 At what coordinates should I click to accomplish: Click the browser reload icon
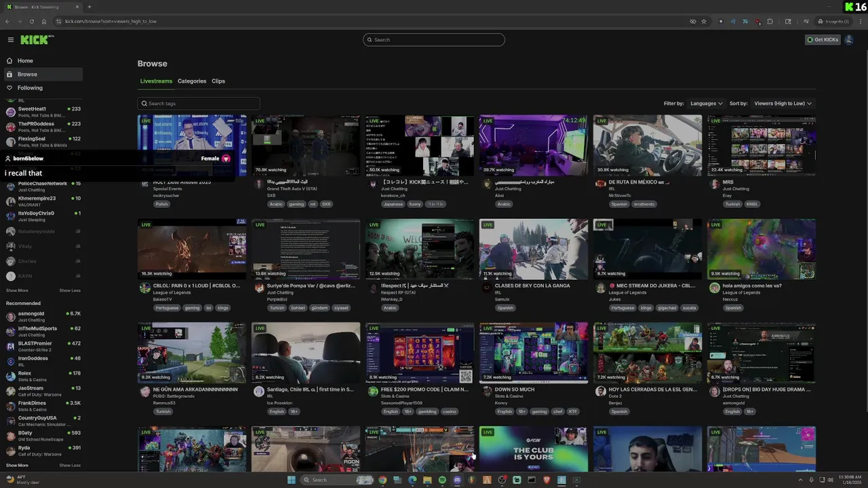[x=31, y=21]
